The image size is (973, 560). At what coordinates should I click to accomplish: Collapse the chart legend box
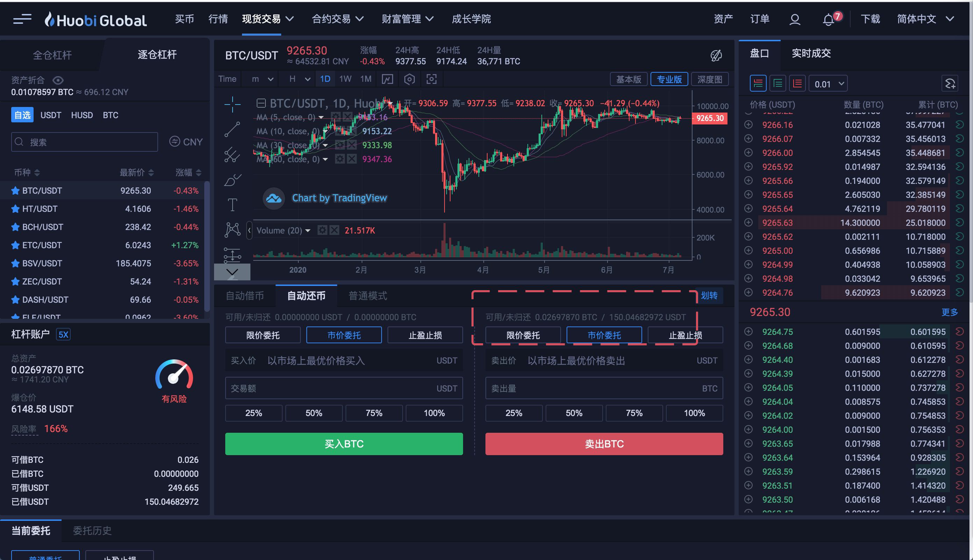pos(261,103)
